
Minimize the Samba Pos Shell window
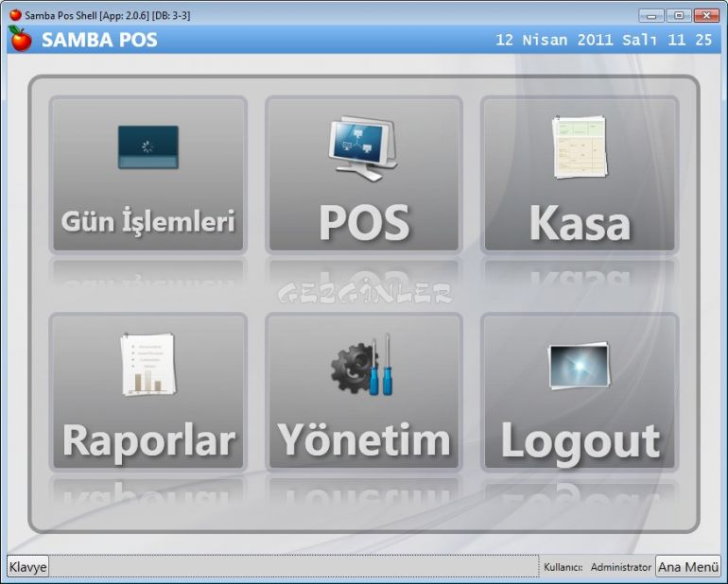point(652,15)
